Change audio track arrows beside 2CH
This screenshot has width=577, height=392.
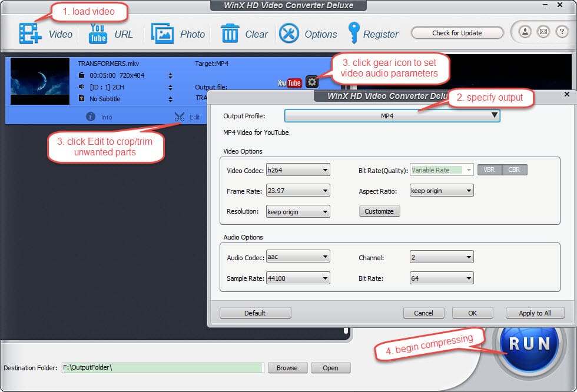point(170,88)
